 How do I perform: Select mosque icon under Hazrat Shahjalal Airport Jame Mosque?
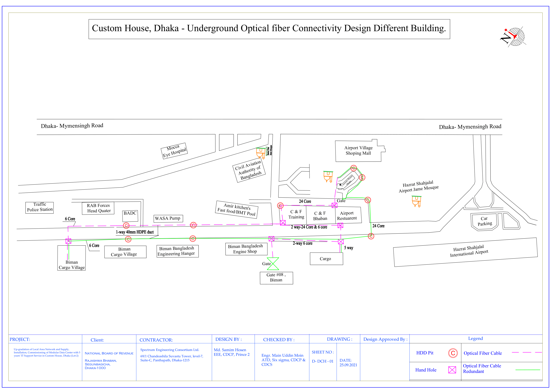tap(417, 202)
